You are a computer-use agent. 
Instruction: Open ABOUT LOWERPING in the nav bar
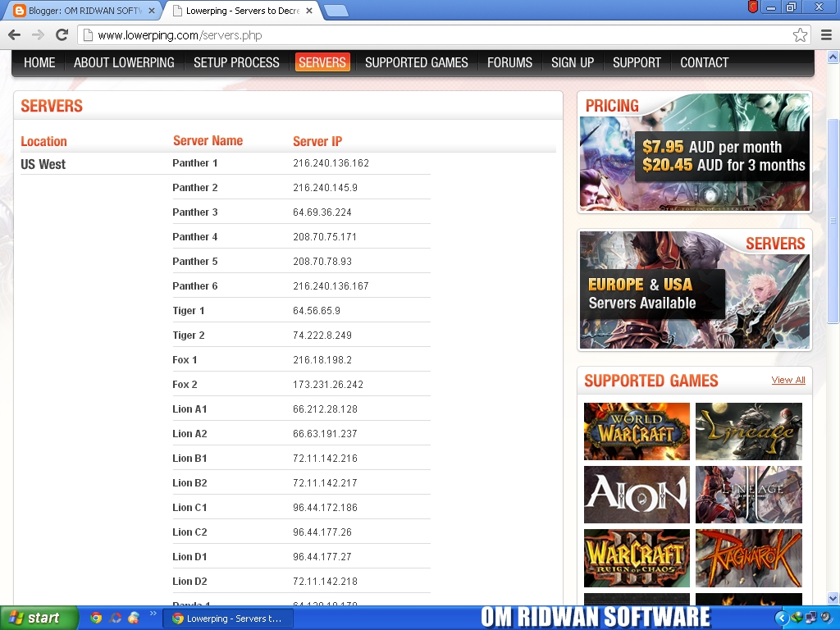pos(124,62)
